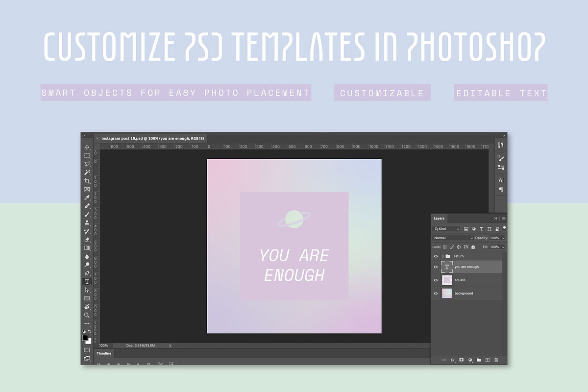
Task: Select the Healing Brush tool
Action: tap(87, 206)
